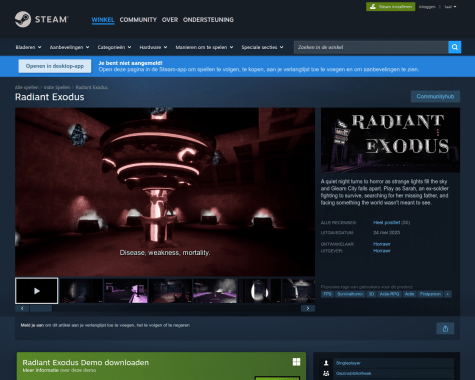Screen dimensions: 475x380
Task: Open the Categorieën dropdown
Action: (x=114, y=47)
